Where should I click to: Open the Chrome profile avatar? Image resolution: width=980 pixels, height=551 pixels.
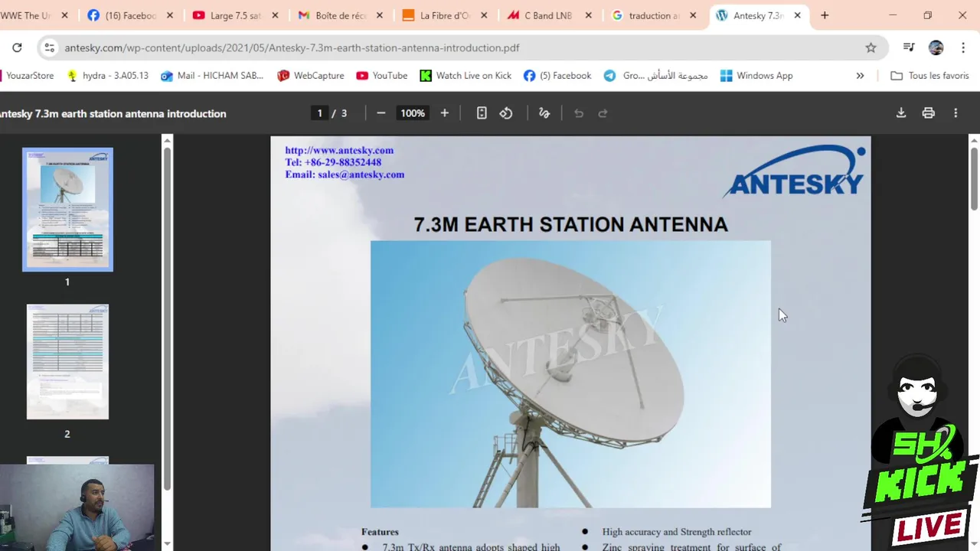point(936,47)
